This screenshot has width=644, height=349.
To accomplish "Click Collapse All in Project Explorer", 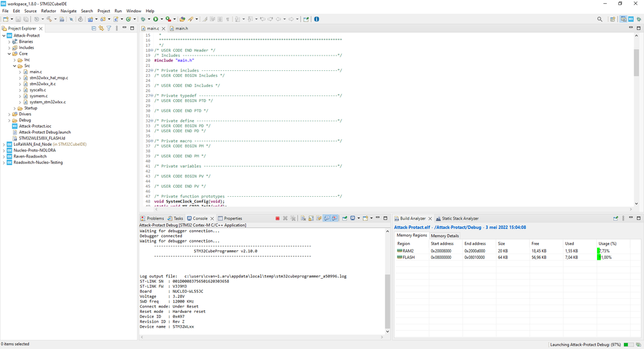I will (x=94, y=28).
